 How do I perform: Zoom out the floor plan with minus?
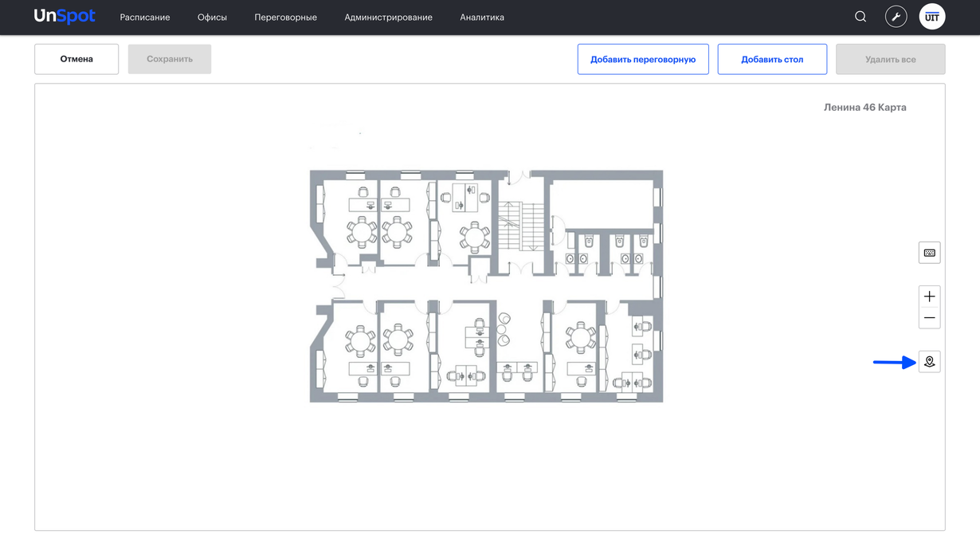(x=930, y=318)
